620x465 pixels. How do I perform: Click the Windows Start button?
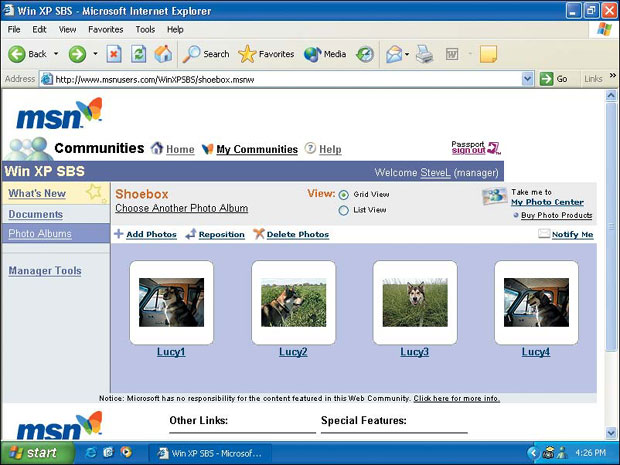[35, 453]
